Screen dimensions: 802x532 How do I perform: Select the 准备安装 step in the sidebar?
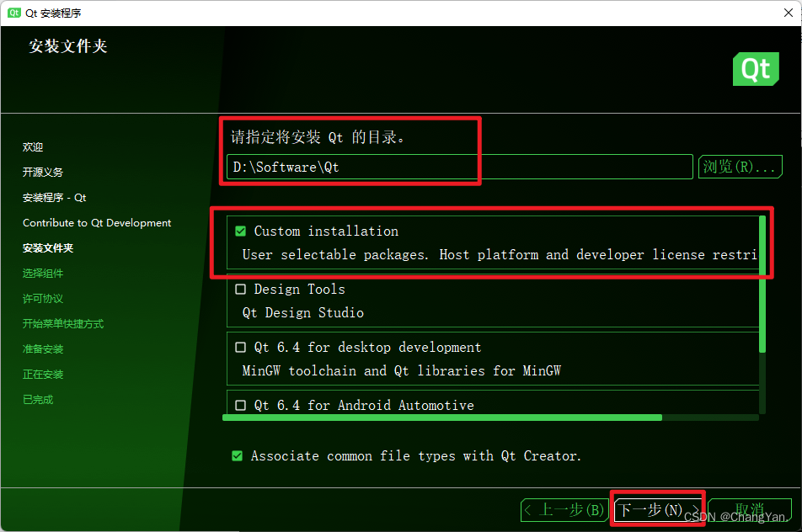click(43, 349)
